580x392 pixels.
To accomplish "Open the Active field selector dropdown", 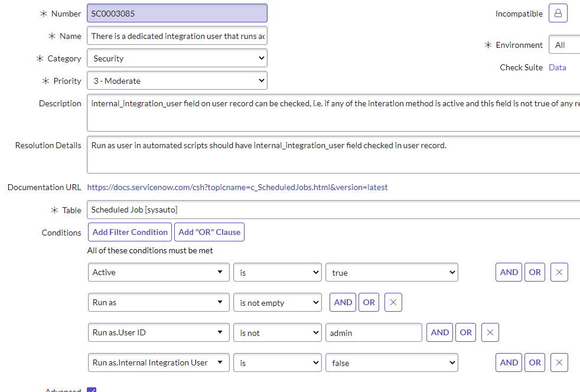I will pyautogui.click(x=159, y=272).
